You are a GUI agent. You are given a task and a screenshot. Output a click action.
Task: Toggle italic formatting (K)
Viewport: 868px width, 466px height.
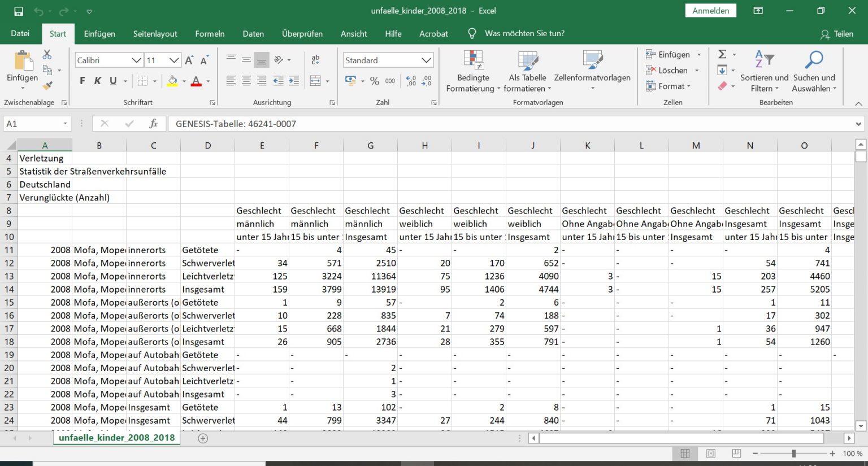click(98, 81)
